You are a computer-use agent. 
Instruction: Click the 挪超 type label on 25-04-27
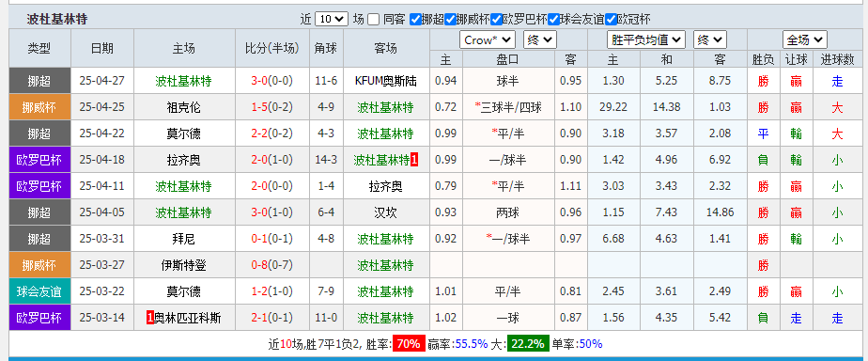point(39,82)
